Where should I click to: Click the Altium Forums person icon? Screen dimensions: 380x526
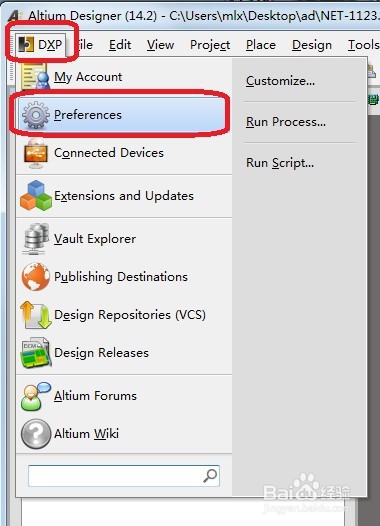point(36,396)
